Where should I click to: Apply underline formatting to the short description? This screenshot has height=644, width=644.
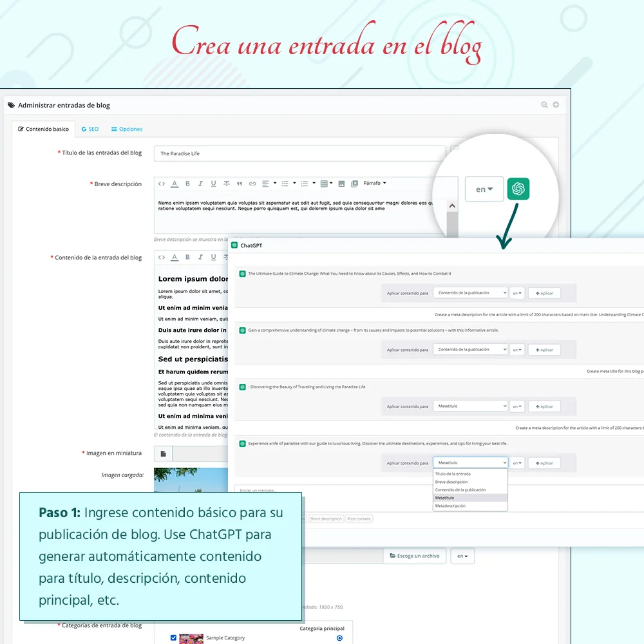(x=213, y=184)
